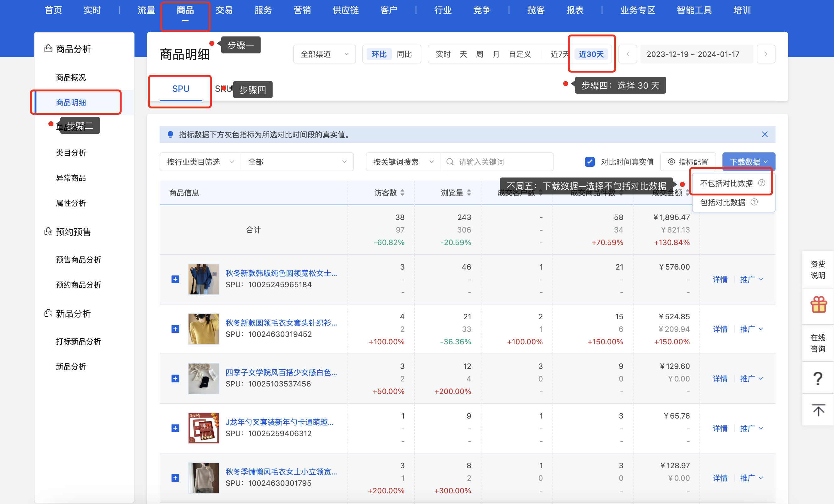Screen dimensions: 834x504
Task: Select the 同比 comparison toggle
Action: tap(404, 54)
